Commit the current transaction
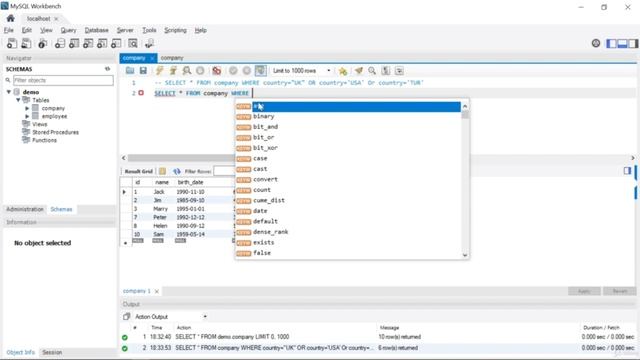 point(233,71)
